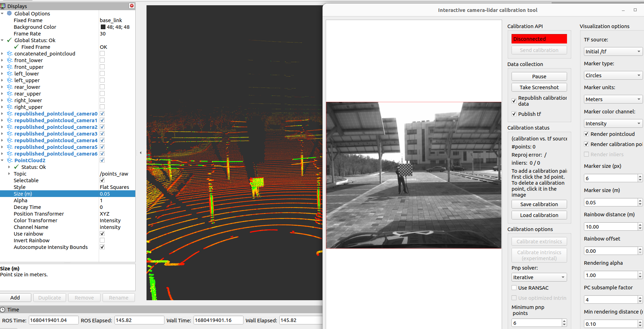Viewport: 644px width, 329px height.
Task: Click the Global Status green checkmark icon
Action: tap(9, 40)
